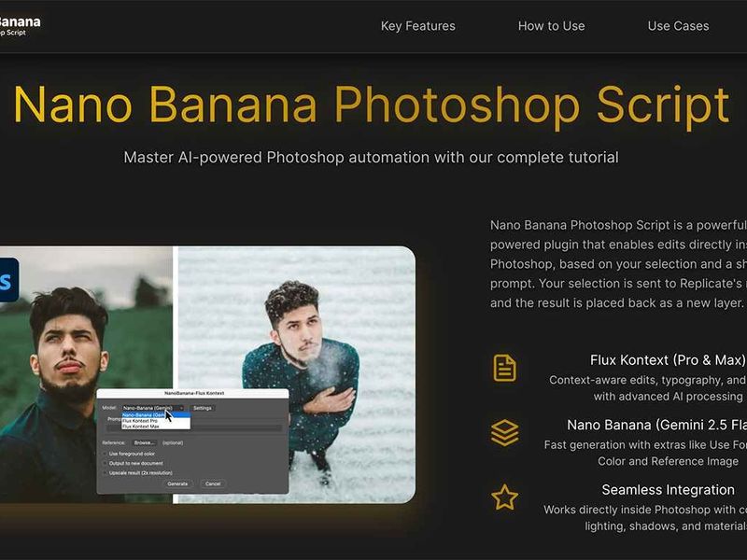This screenshot has height=560, width=747.
Task: Click the Nano Banana Photoshop Script heading
Action: pyautogui.click(x=372, y=105)
